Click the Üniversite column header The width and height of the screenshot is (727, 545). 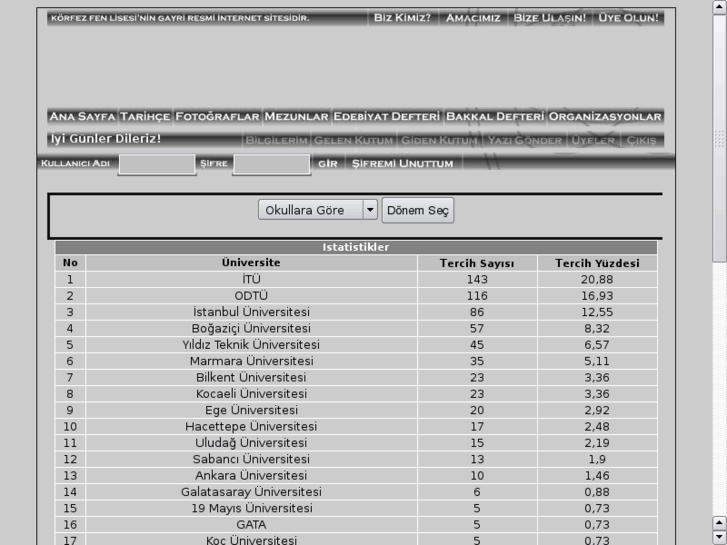[x=251, y=263]
